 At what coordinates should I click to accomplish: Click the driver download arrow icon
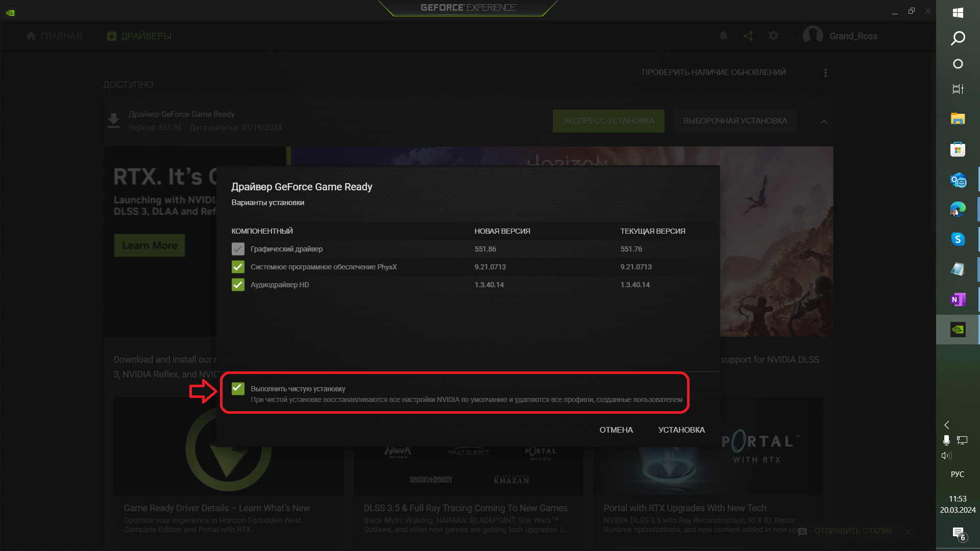[113, 121]
